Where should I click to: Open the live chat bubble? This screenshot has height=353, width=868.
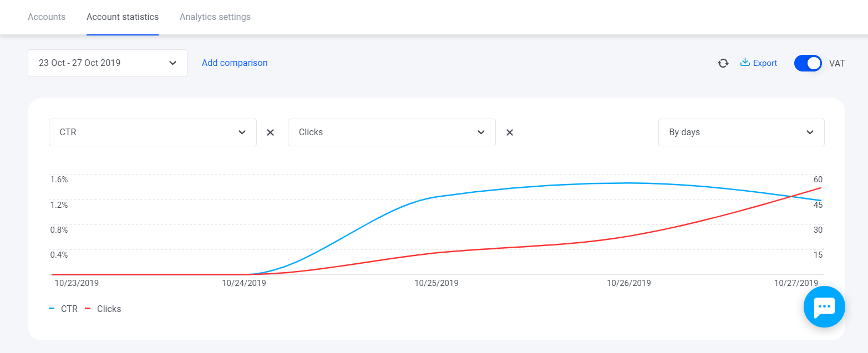[x=824, y=306]
